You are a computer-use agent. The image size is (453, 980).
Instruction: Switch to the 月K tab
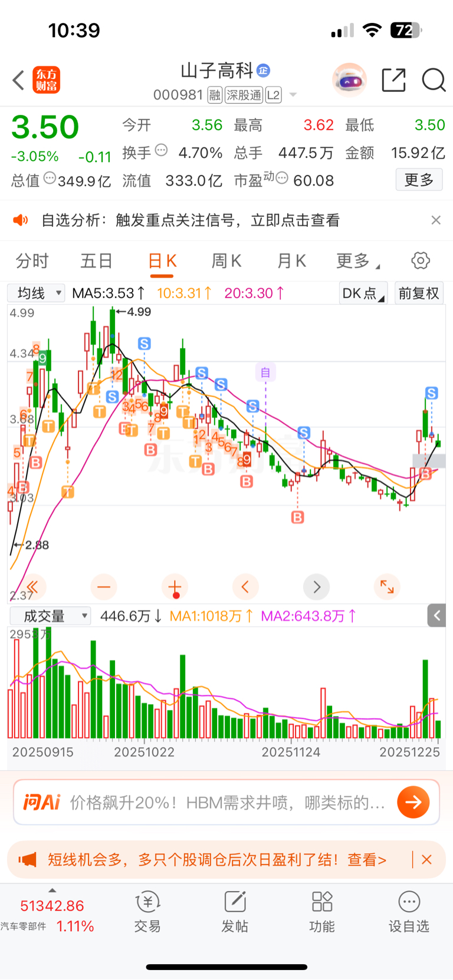291,261
